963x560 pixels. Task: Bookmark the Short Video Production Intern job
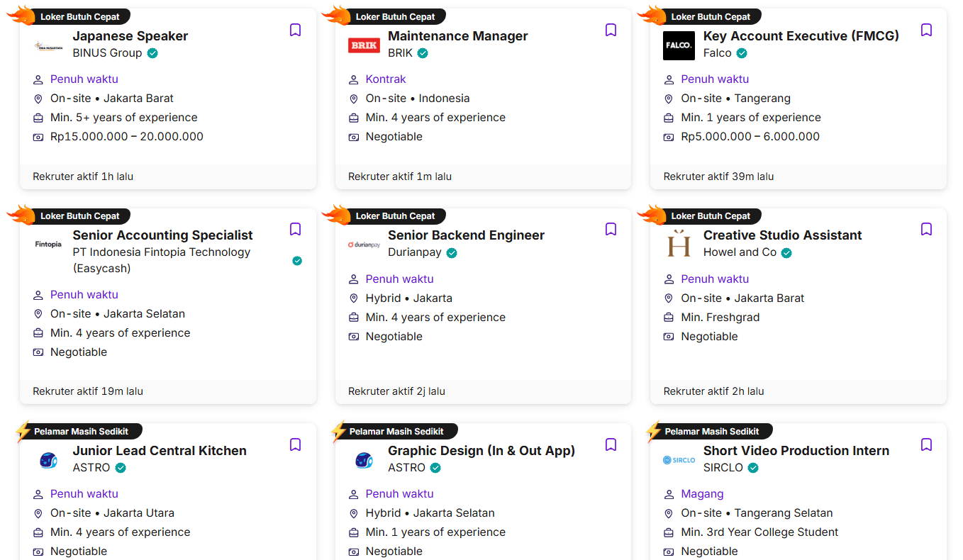926,444
